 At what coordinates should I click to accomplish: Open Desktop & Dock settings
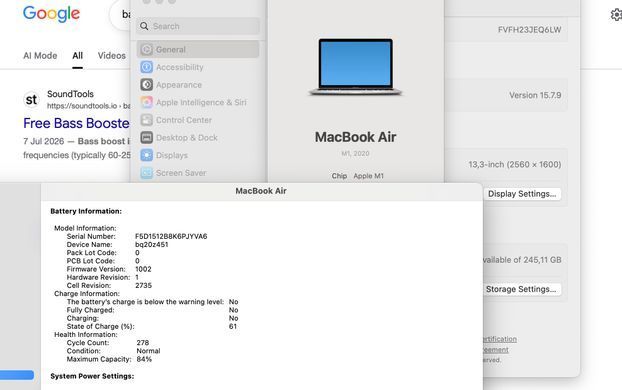(198, 138)
